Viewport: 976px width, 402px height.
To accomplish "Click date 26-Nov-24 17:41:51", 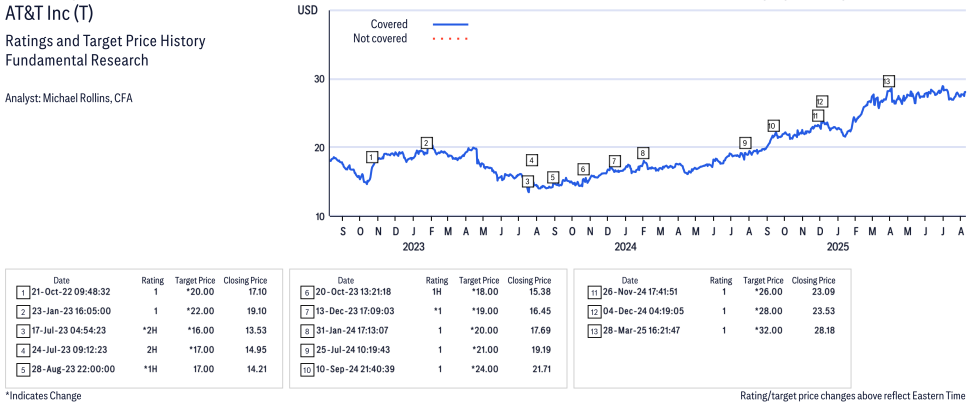I will tap(640, 291).
